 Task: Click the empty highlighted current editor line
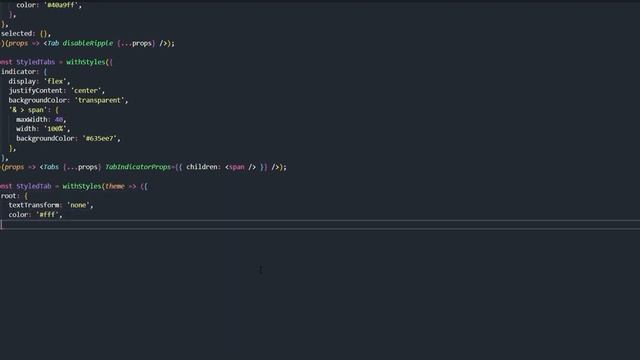point(320,224)
